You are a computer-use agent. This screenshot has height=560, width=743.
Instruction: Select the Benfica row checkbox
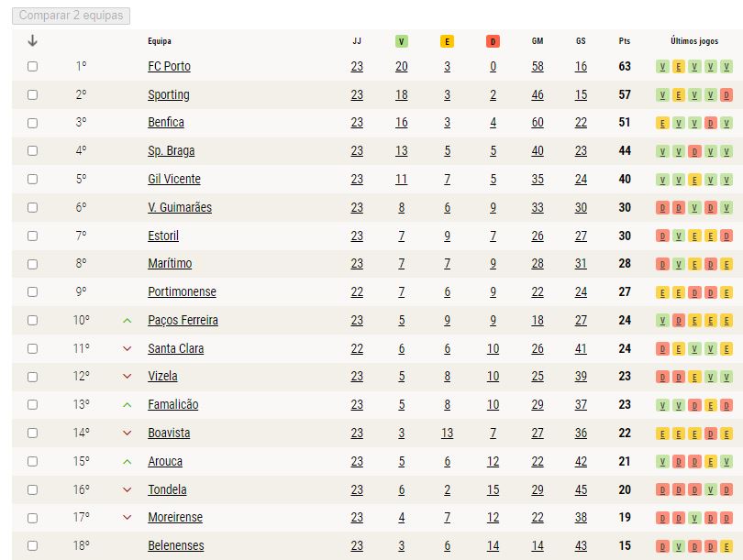pos(32,123)
